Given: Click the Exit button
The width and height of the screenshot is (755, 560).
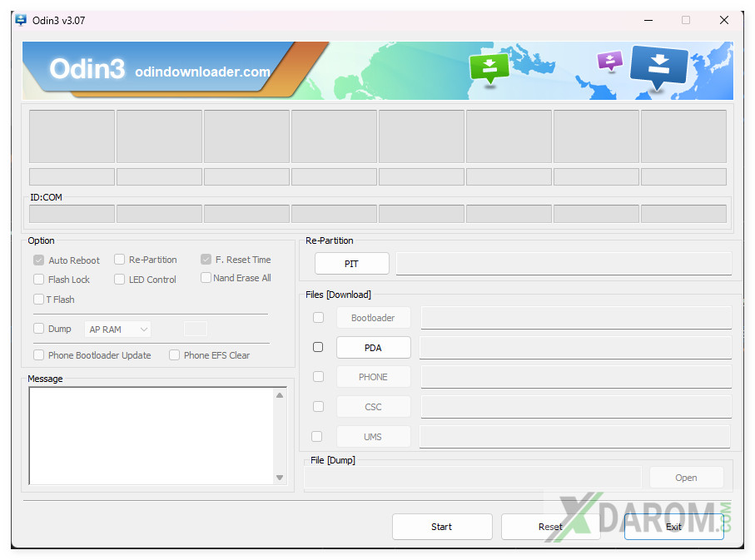Looking at the screenshot, I should tap(673, 527).
